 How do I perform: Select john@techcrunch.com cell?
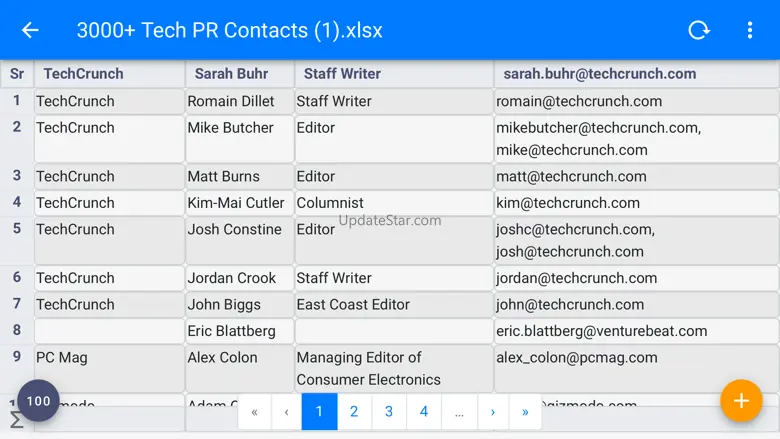(637, 304)
